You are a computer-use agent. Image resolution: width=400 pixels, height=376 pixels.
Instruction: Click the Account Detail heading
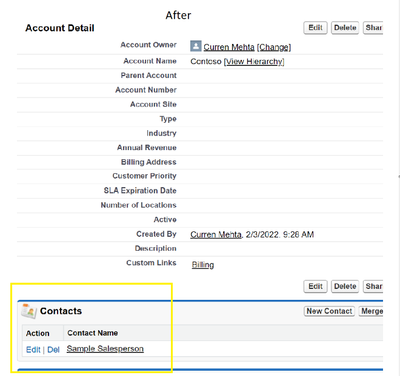[x=60, y=28]
